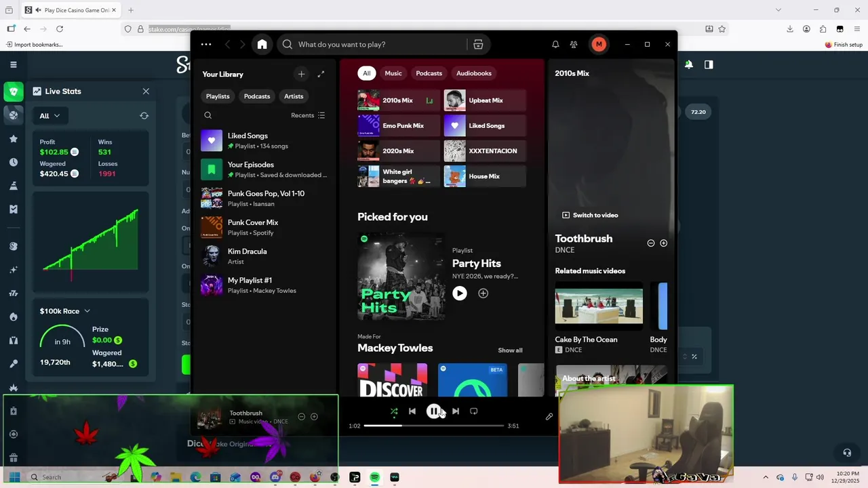Viewport: 868px width, 488px height.
Task: Open Your Episodes in library
Action: [x=264, y=169]
